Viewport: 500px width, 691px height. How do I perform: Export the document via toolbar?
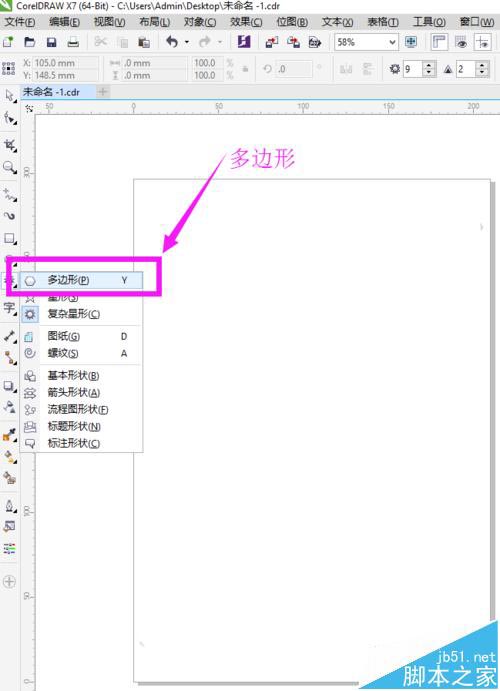293,42
